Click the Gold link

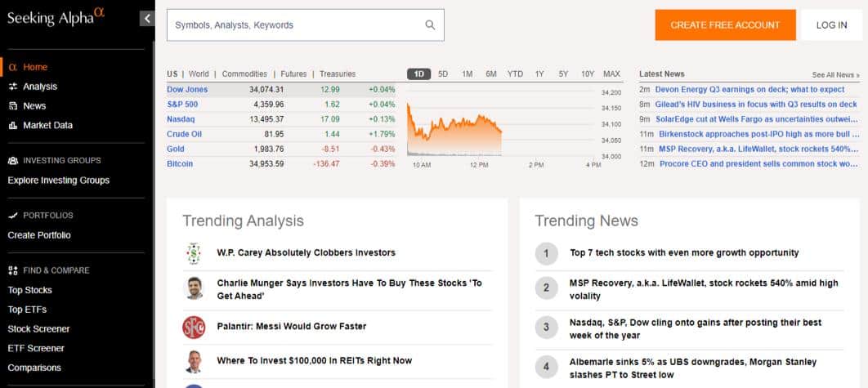176,149
